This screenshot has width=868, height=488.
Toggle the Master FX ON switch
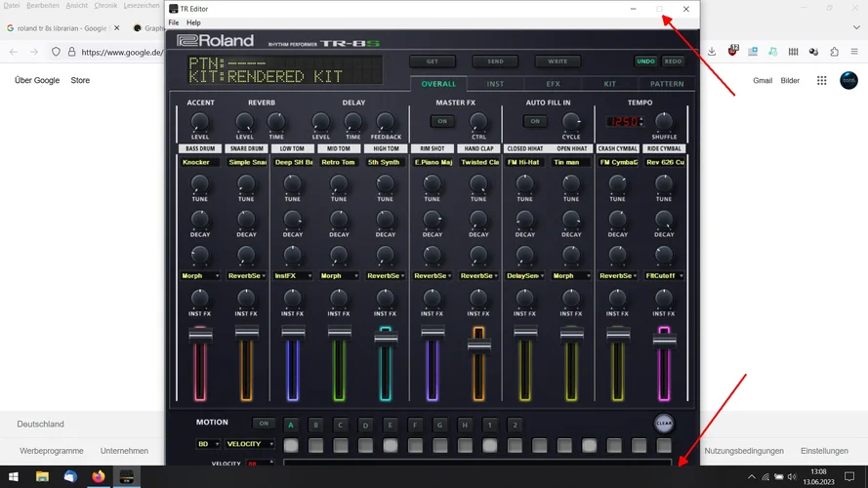point(441,122)
